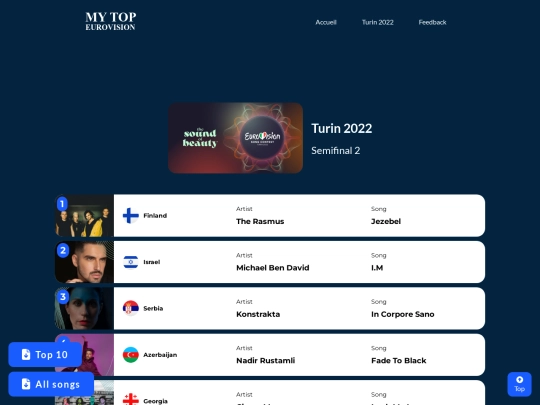
Task: Download the Top 10 list
Action: (x=45, y=354)
